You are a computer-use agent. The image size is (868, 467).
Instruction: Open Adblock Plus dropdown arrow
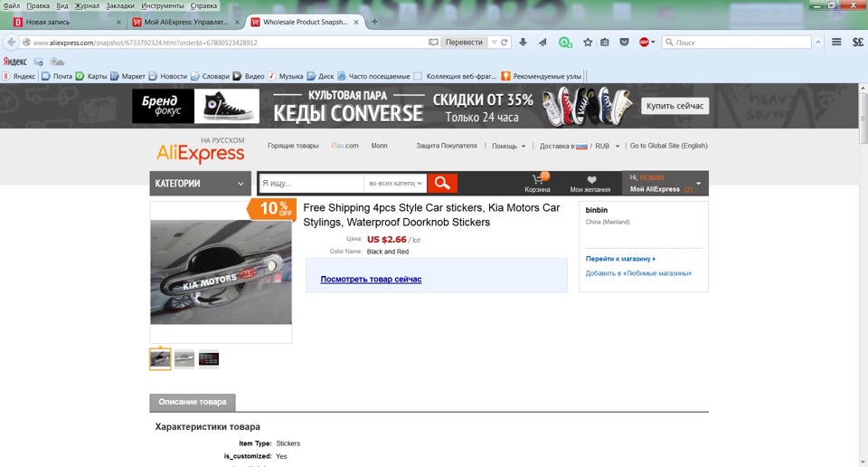pos(653,43)
